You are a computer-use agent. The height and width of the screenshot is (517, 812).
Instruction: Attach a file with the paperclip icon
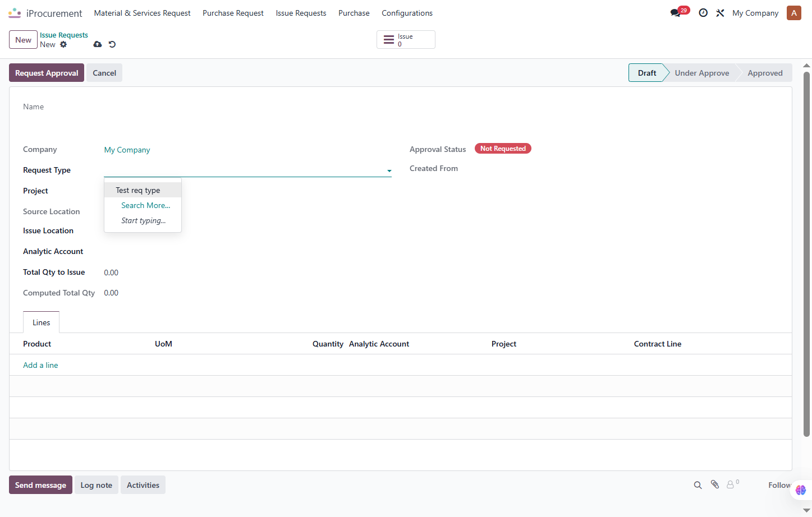click(x=715, y=484)
